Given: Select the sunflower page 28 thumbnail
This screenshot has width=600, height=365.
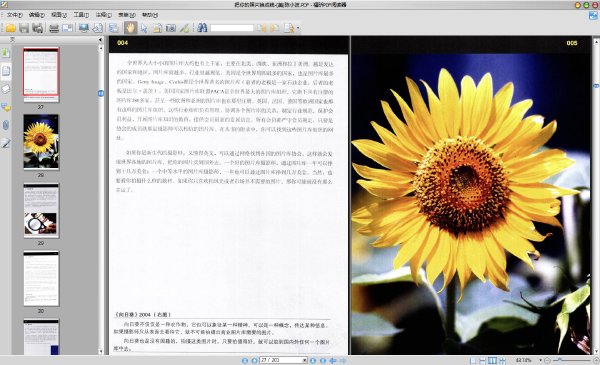Looking at the screenshot, I should click(41, 142).
